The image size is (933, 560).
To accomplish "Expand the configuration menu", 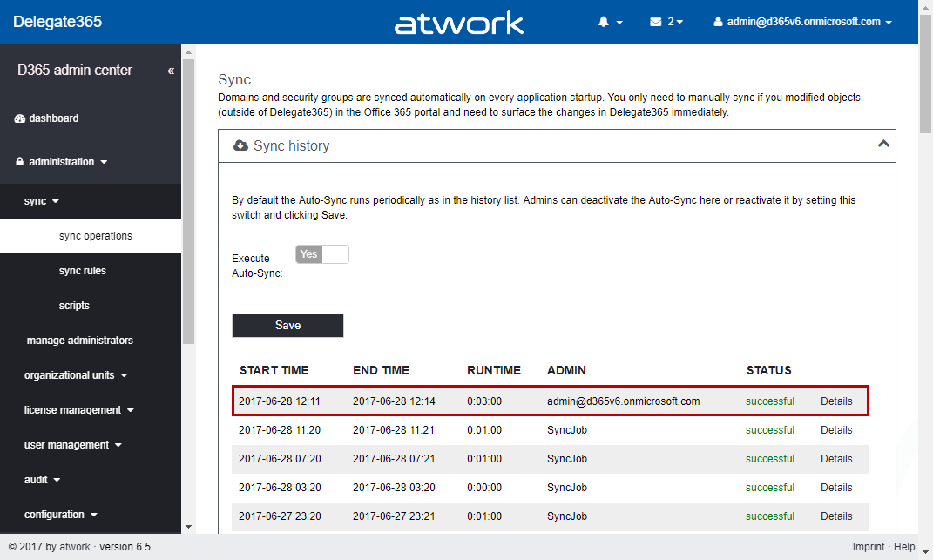I will point(60,515).
